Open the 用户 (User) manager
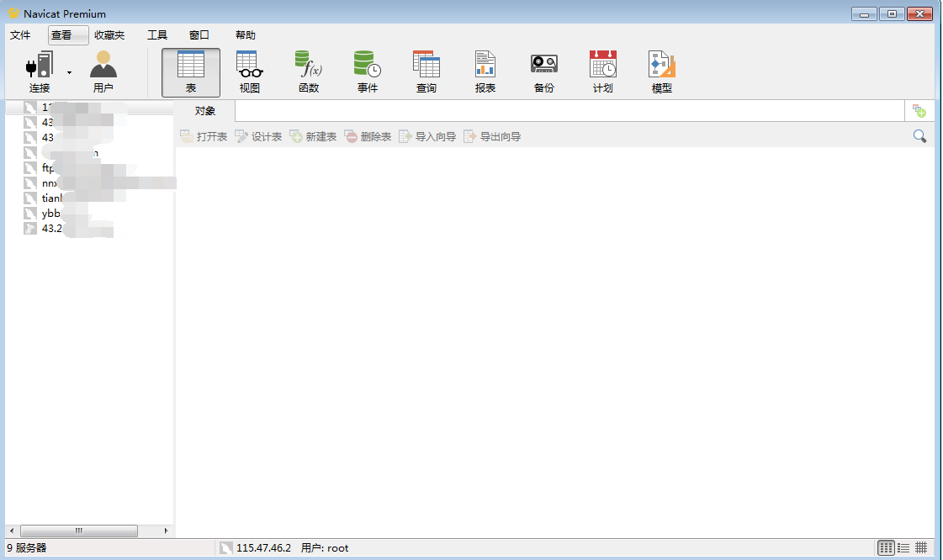The width and height of the screenshot is (943, 560). [103, 72]
